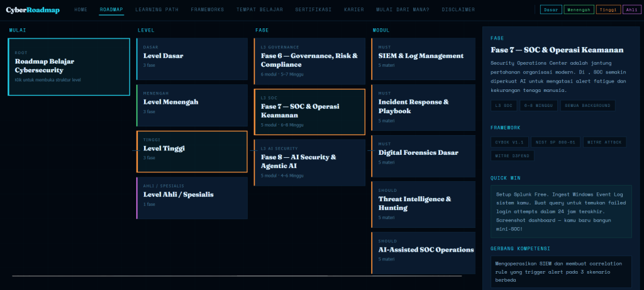The width and height of the screenshot is (644, 290).
Task: Click the FRAMEWORK section heading
Action: click(x=506, y=128)
